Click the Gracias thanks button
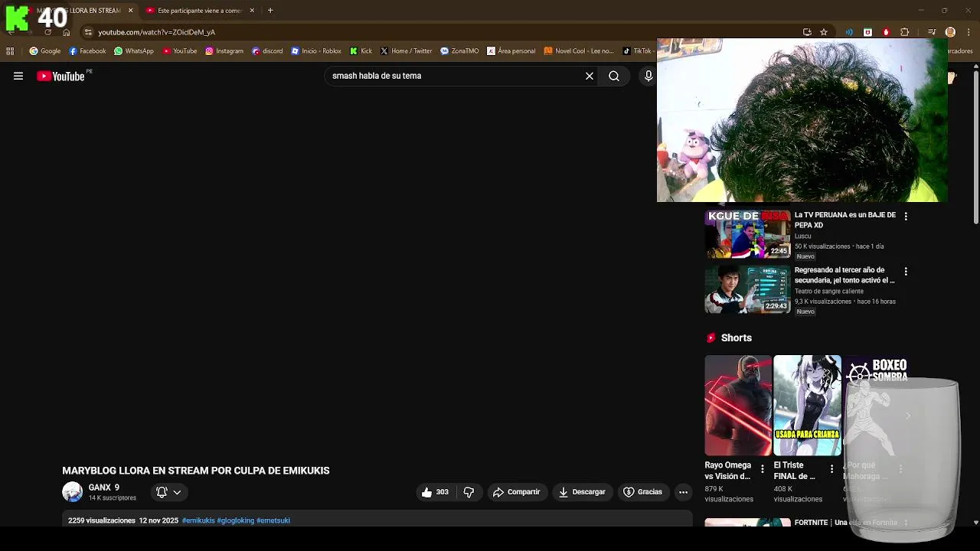The width and height of the screenshot is (980, 551). click(643, 492)
